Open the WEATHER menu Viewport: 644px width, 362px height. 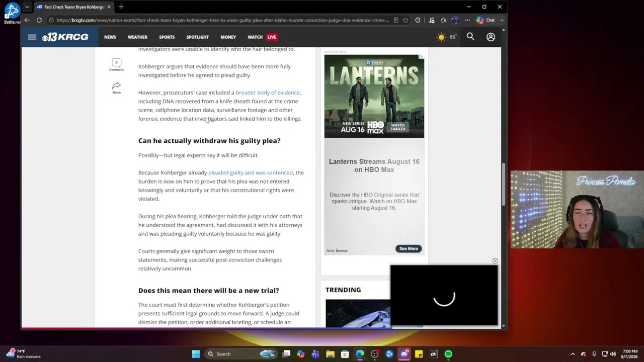click(x=137, y=37)
